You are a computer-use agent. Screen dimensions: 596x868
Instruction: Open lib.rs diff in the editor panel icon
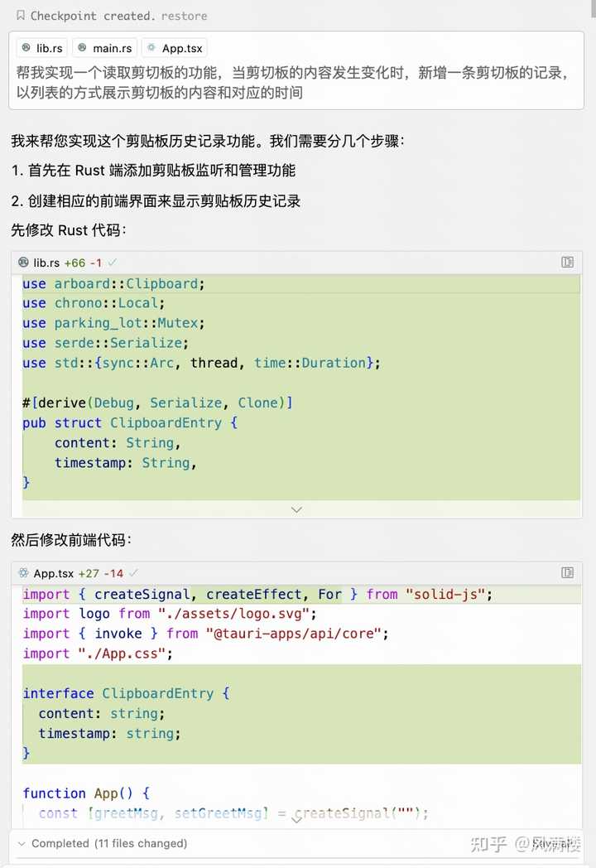(567, 262)
